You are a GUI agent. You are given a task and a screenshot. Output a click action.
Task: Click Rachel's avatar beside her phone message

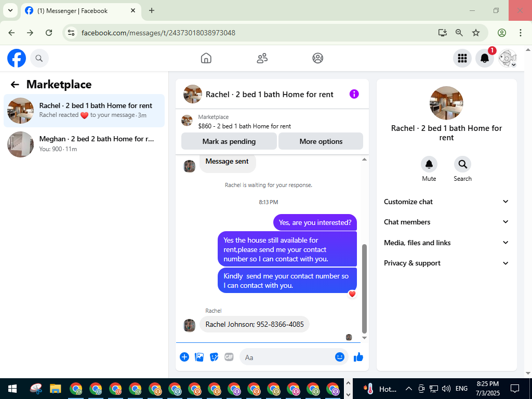(x=189, y=325)
